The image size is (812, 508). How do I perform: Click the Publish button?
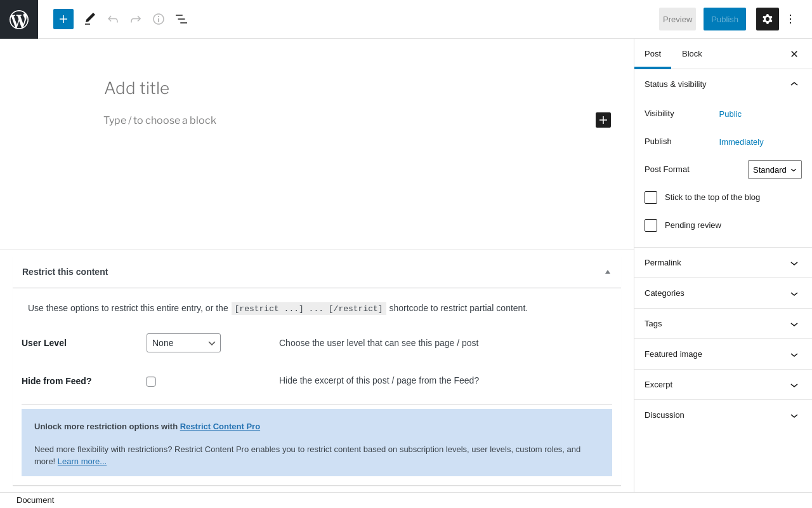point(724,19)
